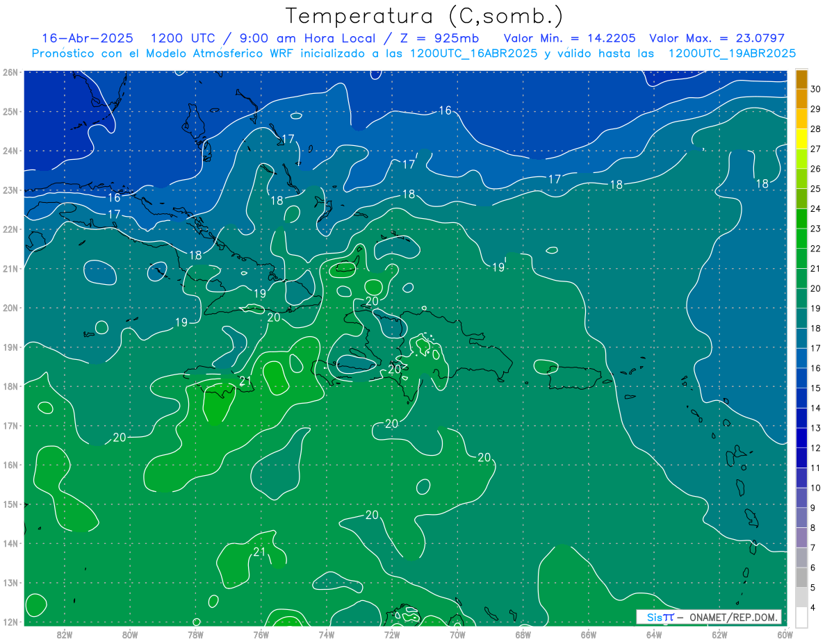The height and width of the screenshot is (644, 834).
Task: Select the purple colorbar segment between 7 and 8
Action: click(x=801, y=537)
